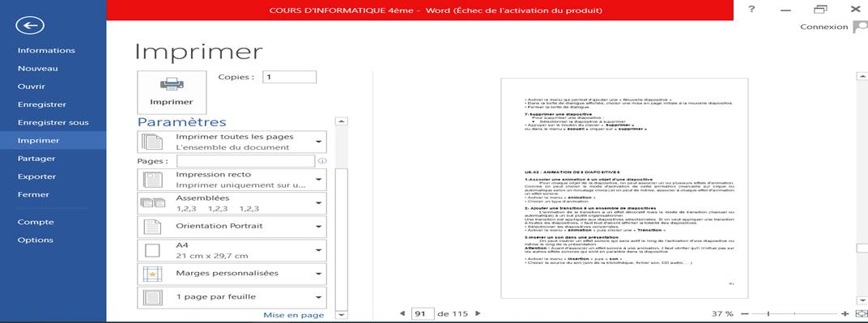Go to next page arrow in preview
This screenshot has height=323, width=868.
point(478,313)
